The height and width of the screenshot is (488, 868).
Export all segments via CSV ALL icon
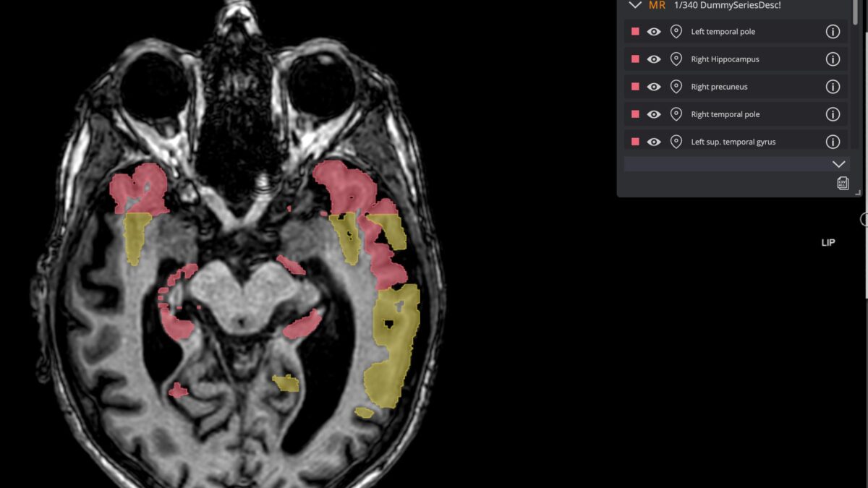[843, 183]
